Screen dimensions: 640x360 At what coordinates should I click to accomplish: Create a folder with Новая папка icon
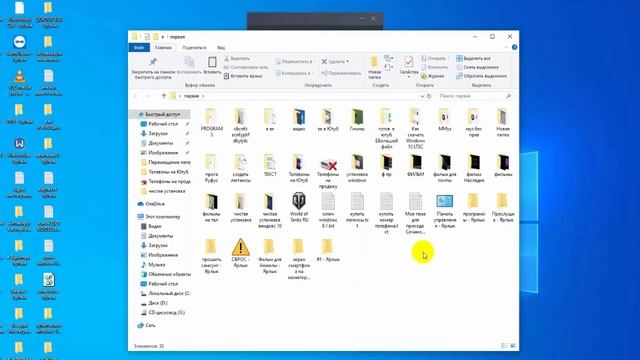(x=374, y=62)
